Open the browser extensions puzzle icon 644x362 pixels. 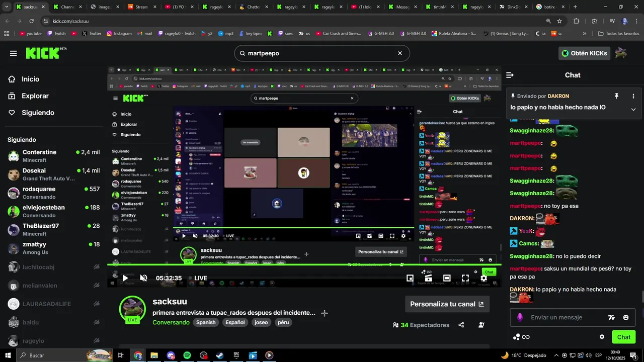(577, 21)
